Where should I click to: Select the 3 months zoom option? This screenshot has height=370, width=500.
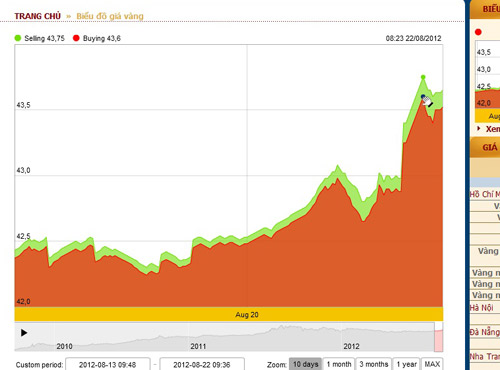[x=374, y=364]
